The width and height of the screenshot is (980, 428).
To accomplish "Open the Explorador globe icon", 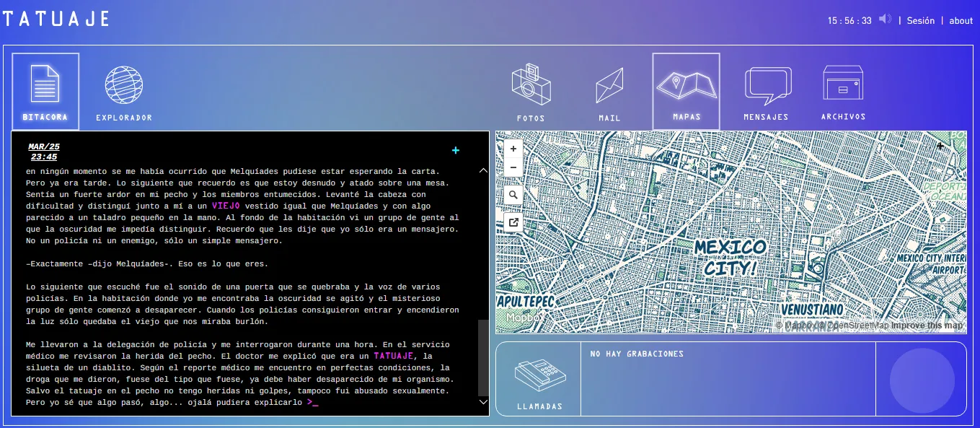I will click(124, 86).
